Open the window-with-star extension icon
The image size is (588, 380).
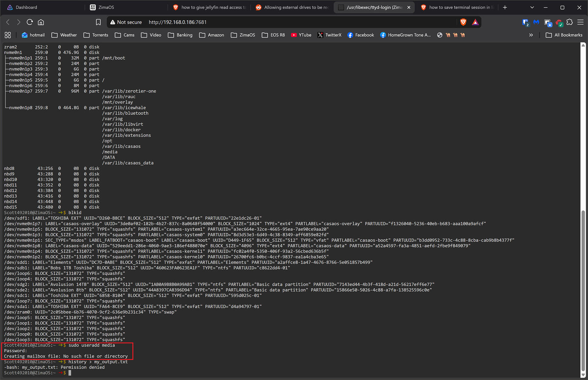(548, 23)
